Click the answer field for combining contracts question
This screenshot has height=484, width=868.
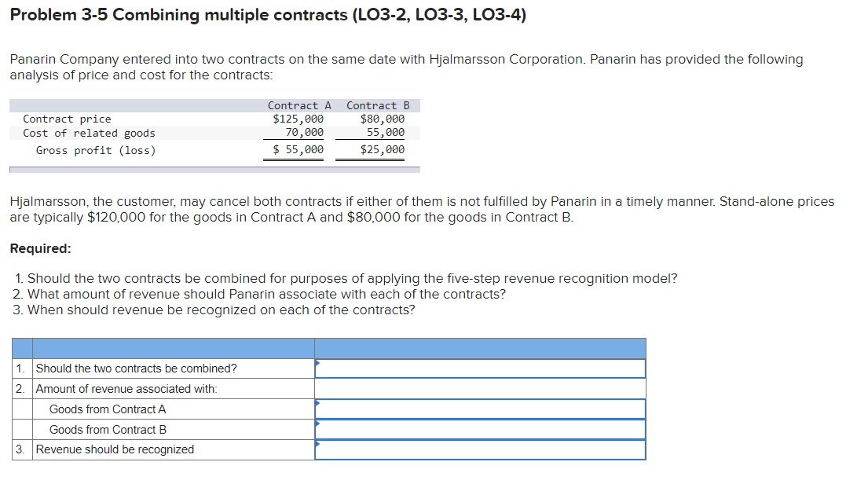click(x=479, y=368)
